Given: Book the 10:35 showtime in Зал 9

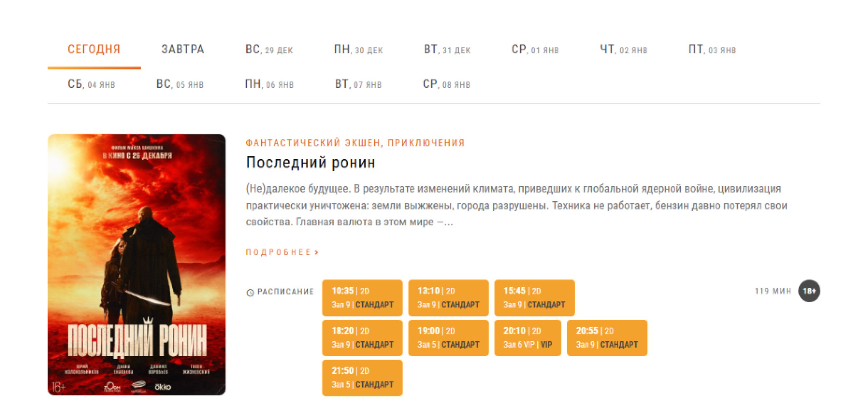Looking at the screenshot, I should 362,297.
